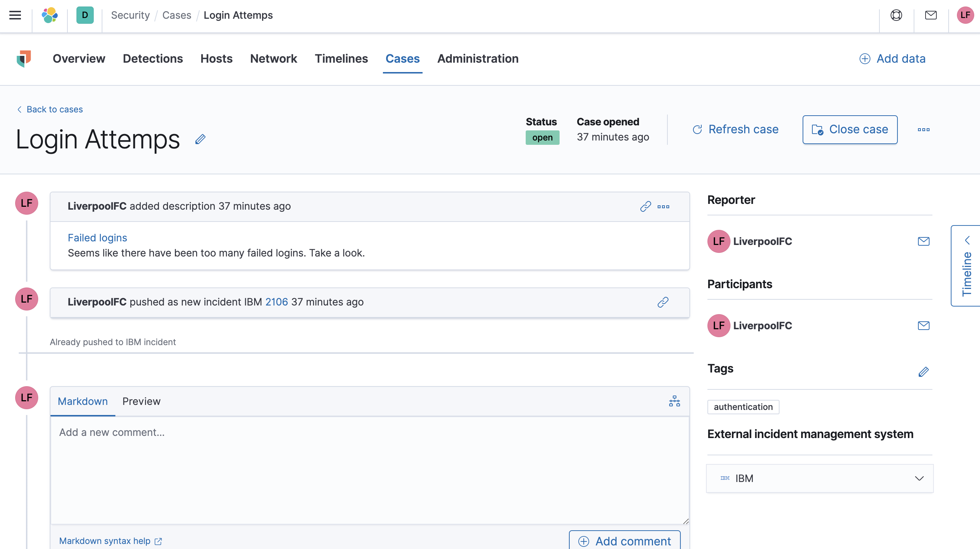This screenshot has width=980, height=549.
Task: Open the main navigation hamburger menu
Action: pyautogui.click(x=15, y=15)
